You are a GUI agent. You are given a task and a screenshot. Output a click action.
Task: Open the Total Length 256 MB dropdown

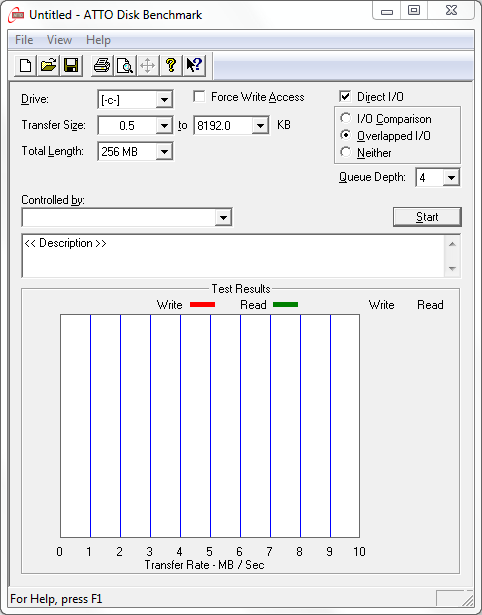click(x=164, y=151)
